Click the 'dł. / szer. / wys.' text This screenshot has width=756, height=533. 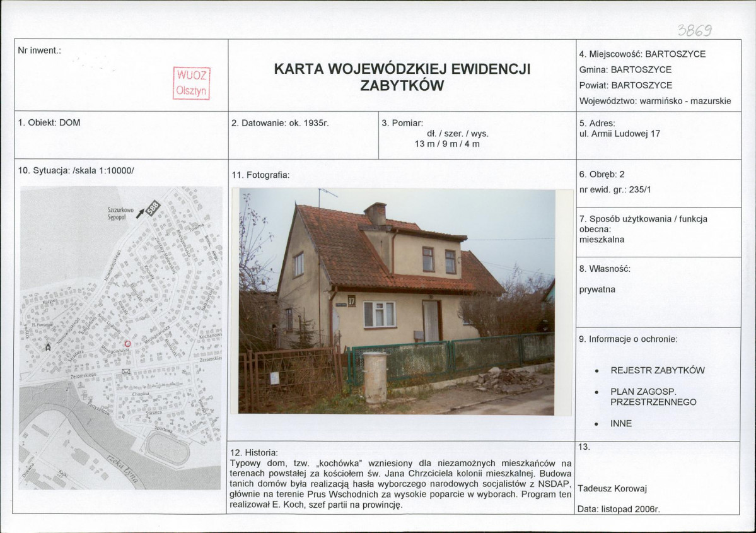pos(458,134)
